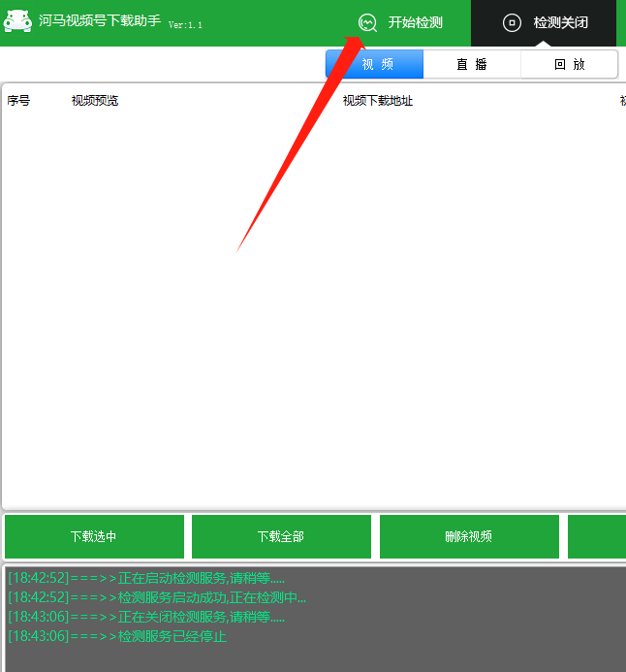Open the 回放 tab
Screen dimensions: 626x672
[x=569, y=65]
